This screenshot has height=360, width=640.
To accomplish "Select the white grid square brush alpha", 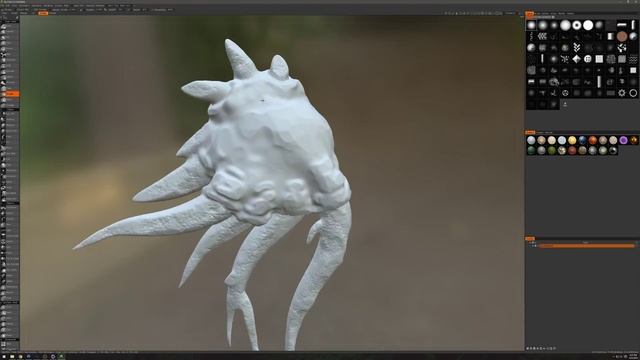I will pos(599,59).
